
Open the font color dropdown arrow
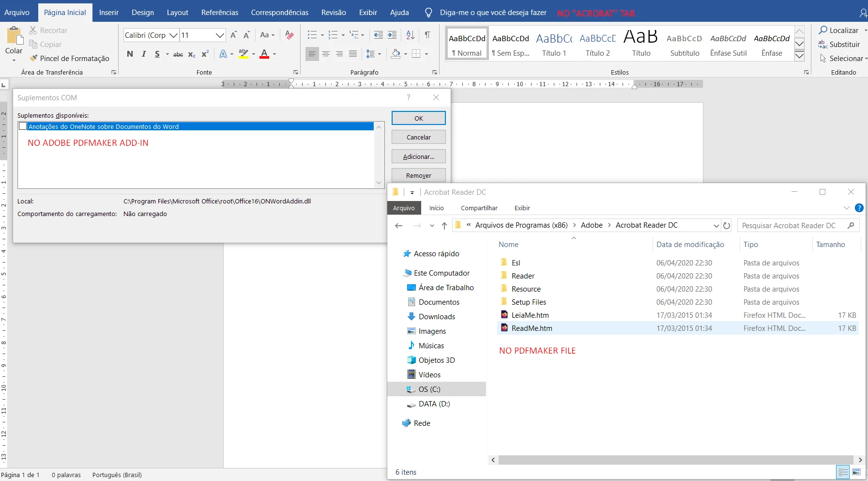(274, 54)
